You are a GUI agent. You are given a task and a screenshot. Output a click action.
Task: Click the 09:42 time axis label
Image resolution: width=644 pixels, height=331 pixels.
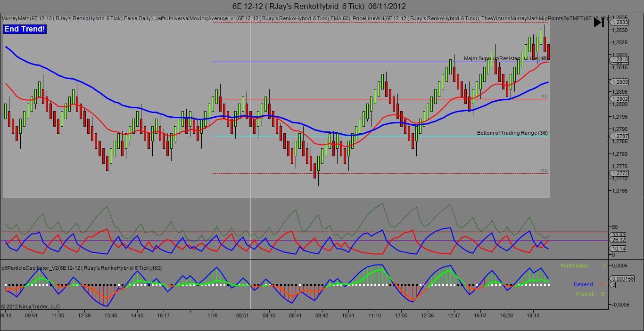(322, 316)
